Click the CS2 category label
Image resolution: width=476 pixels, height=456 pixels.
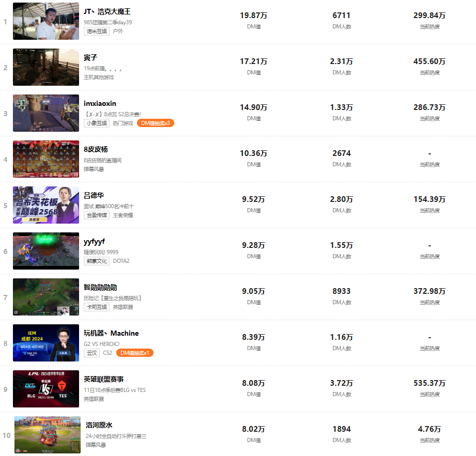(108, 353)
